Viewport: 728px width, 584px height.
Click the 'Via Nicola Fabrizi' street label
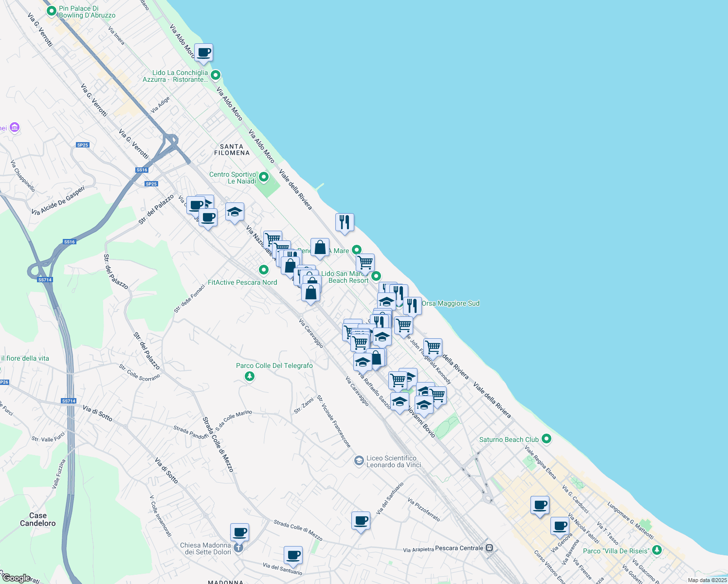pos(583,529)
